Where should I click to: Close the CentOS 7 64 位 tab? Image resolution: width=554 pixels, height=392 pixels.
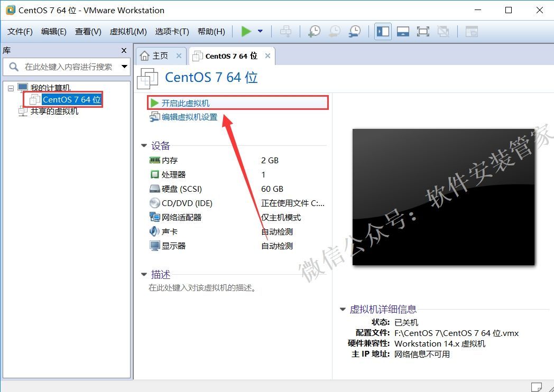point(268,56)
